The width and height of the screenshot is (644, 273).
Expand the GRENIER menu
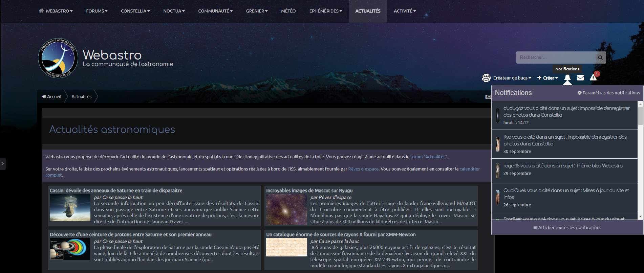(x=257, y=11)
